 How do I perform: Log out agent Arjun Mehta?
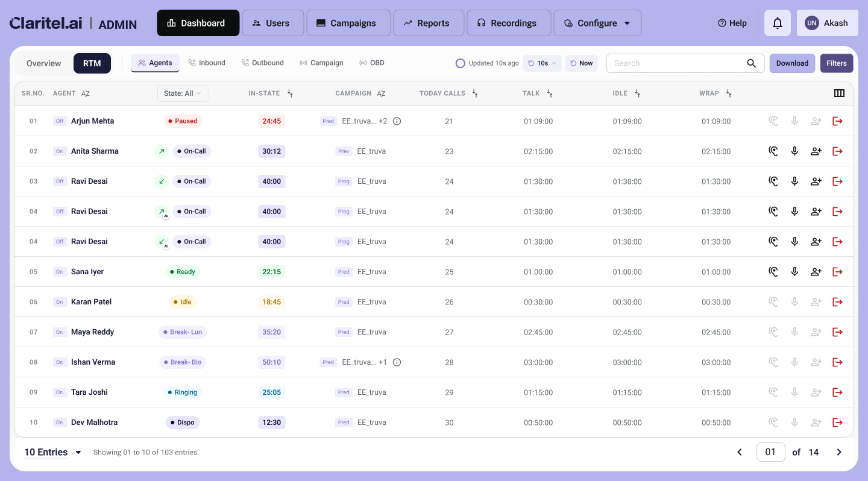coord(837,121)
